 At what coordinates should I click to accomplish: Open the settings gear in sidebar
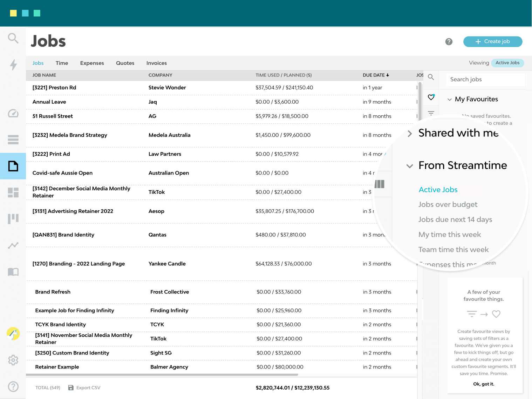click(x=13, y=360)
